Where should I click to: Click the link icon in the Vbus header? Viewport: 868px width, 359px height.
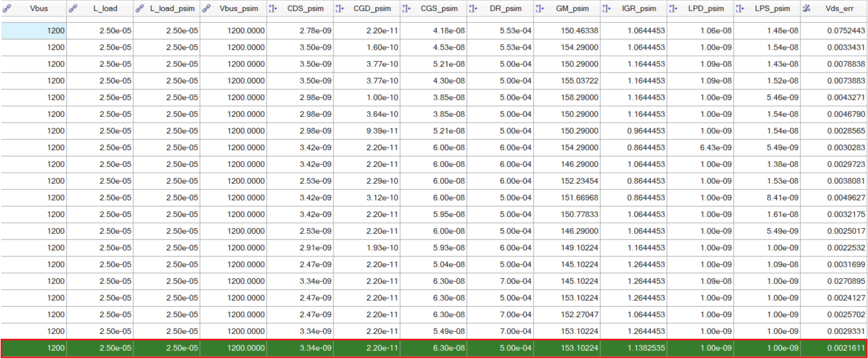click(x=7, y=9)
